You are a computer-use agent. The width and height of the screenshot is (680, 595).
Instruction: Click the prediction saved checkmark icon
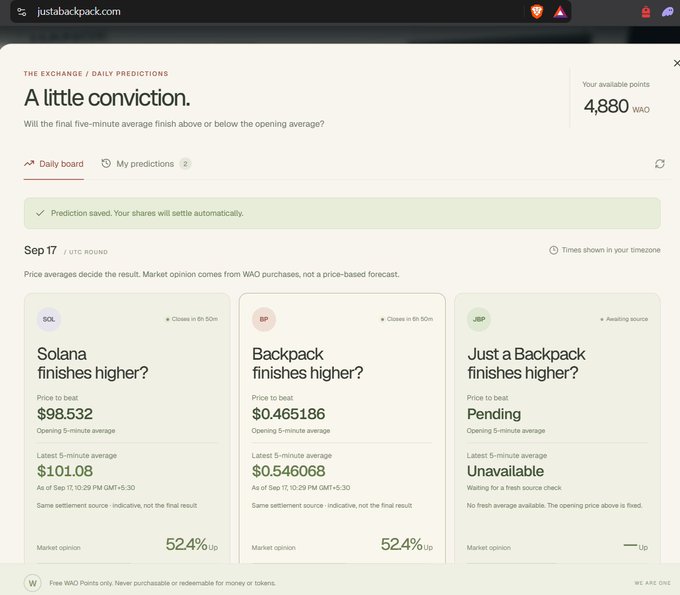[40, 213]
